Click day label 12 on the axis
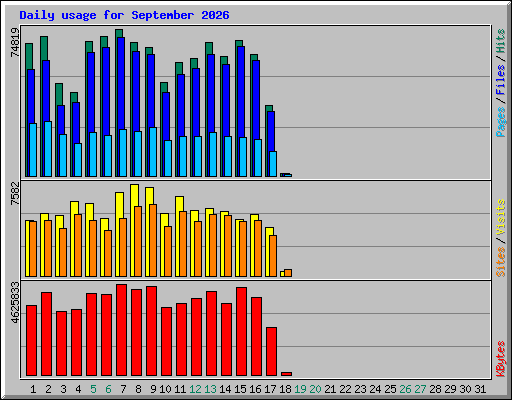Image resolution: width=512 pixels, height=400 pixels. pyautogui.click(x=195, y=389)
